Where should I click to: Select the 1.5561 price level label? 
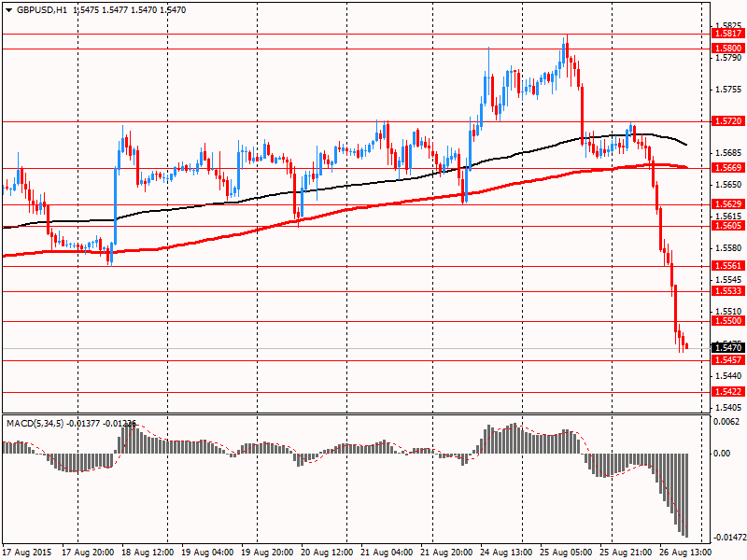coord(728,266)
